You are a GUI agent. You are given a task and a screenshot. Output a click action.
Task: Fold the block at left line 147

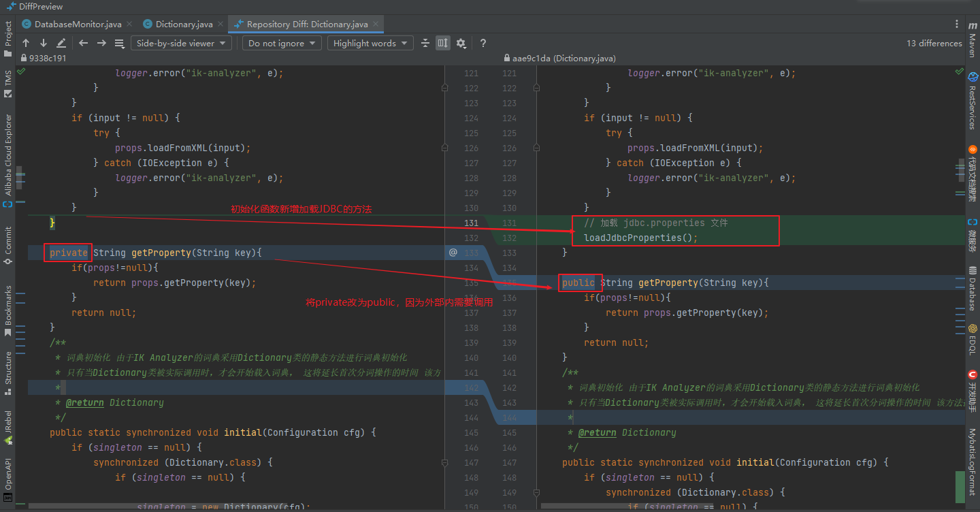pos(444,462)
